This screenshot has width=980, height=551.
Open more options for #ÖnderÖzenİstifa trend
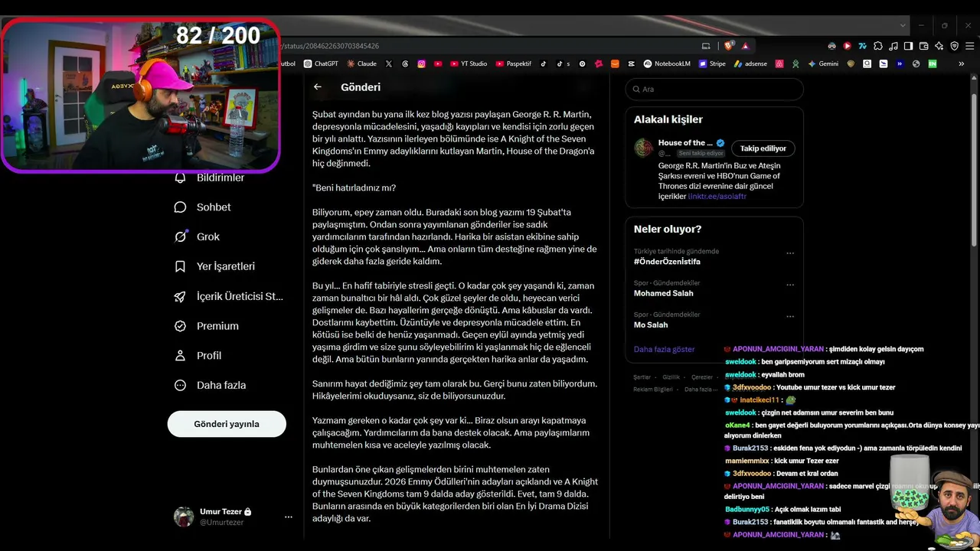tap(790, 253)
